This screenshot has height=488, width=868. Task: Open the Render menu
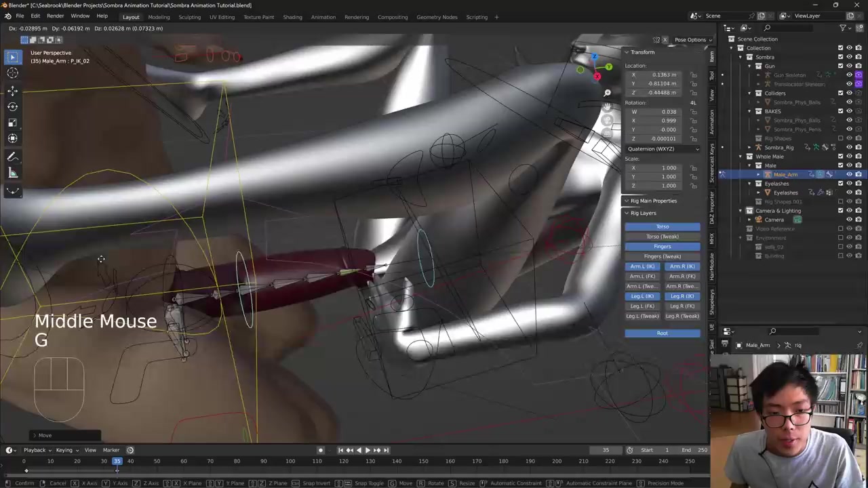[55, 16]
